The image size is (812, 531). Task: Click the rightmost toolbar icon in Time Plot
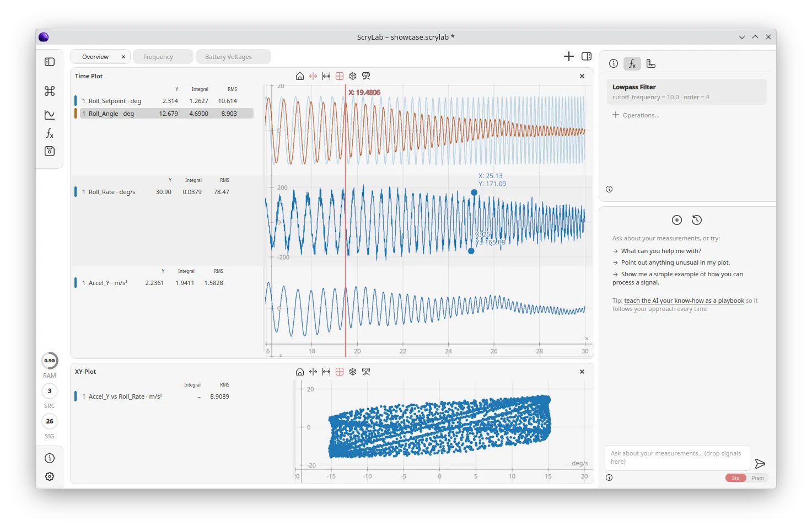coord(366,76)
